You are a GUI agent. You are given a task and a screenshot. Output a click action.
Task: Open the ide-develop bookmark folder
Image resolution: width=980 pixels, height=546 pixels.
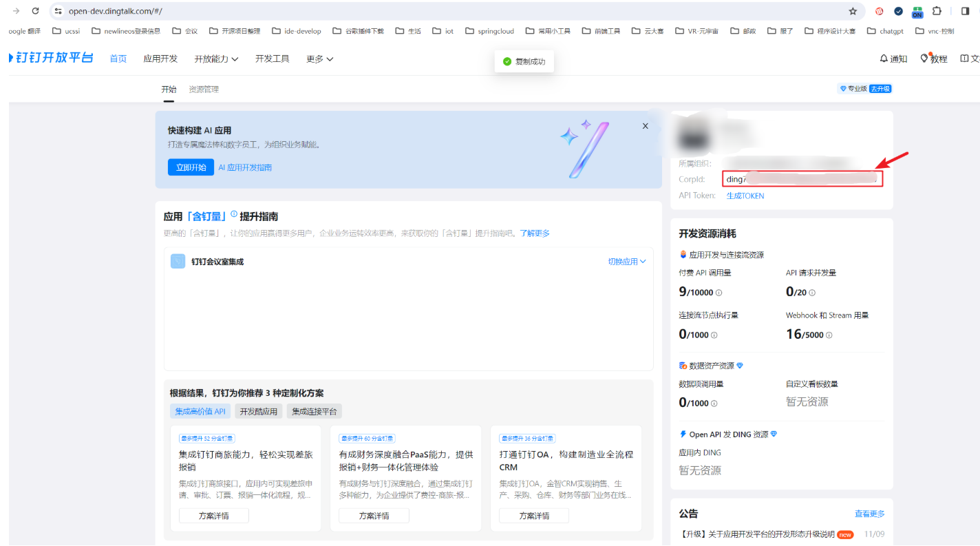[x=296, y=31]
